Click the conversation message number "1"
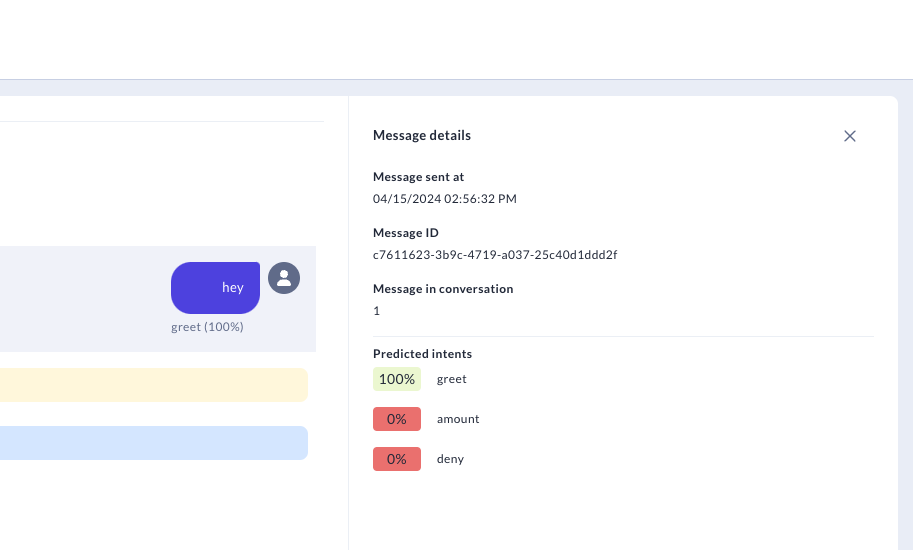The width and height of the screenshot is (913, 550). pos(377,311)
